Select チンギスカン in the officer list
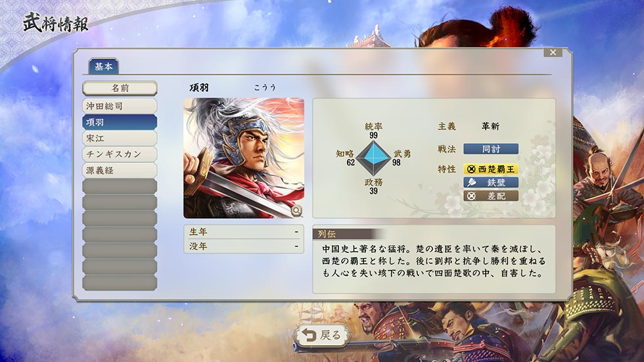 [x=120, y=154]
